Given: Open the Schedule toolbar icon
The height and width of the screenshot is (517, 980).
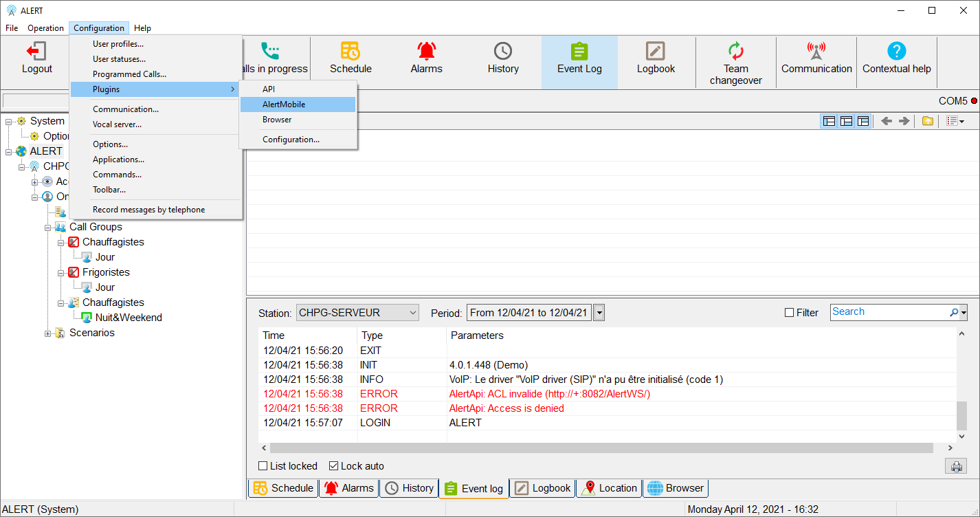Looking at the screenshot, I should pos(350,52).
